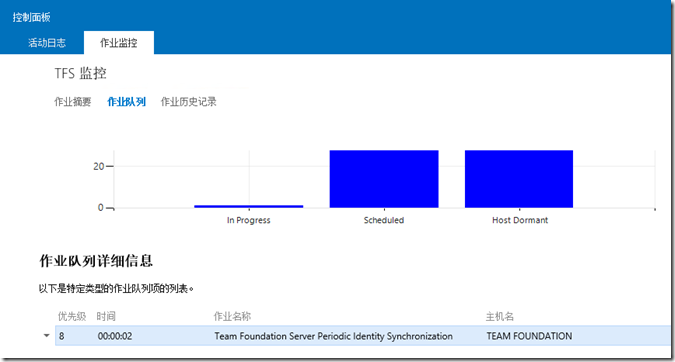The image size is (675, 362).
Task: Sort by the 作业名称 column header
Action: click(232, 316)
